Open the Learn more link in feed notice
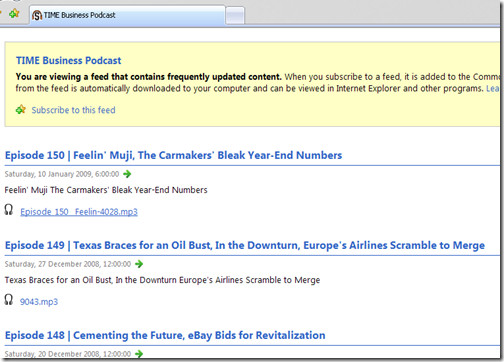Image resolution: width=504 pixels, height=362 pixels. click(493, 88)
